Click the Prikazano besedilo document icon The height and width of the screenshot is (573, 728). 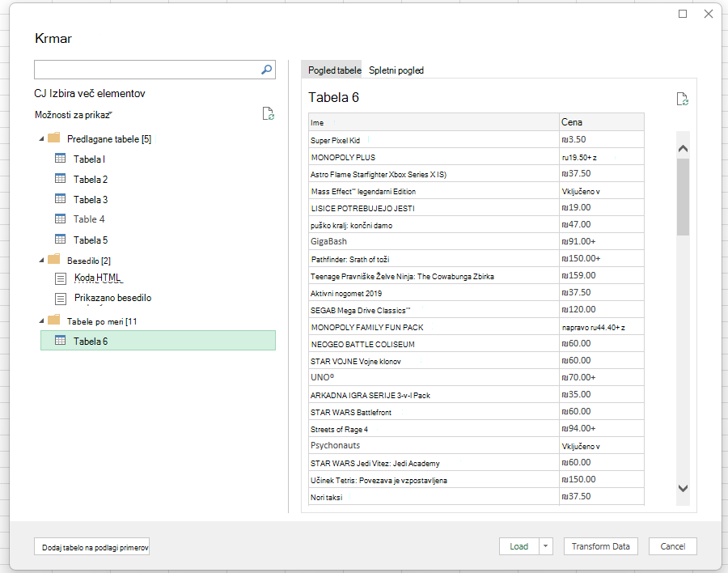tap(61, 299)
